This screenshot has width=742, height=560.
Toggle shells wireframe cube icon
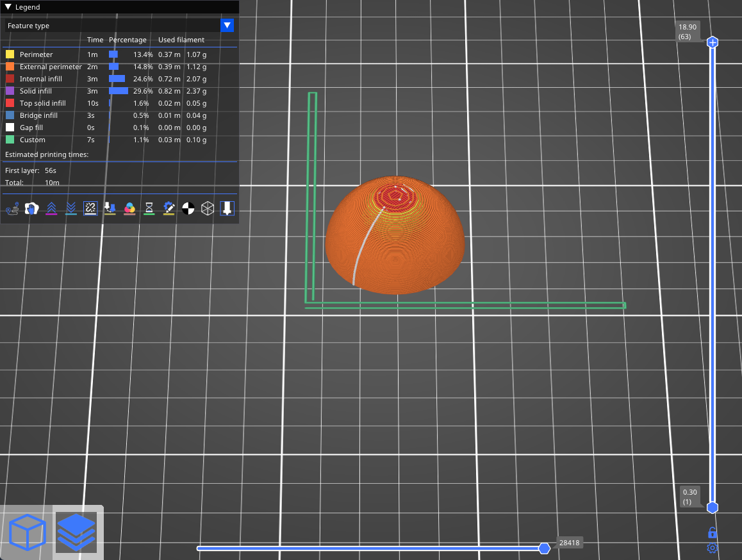207,208
